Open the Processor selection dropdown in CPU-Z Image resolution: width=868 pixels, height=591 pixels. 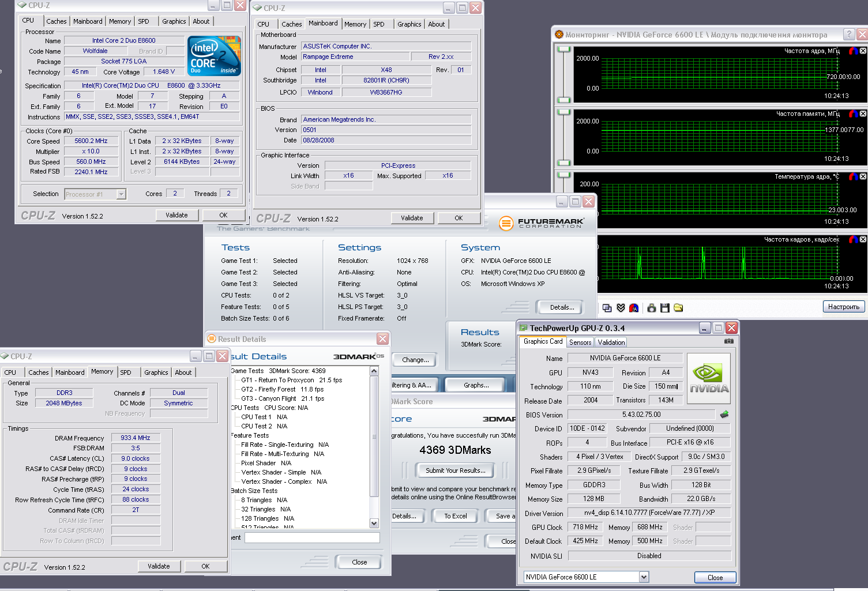pos(121,194)
